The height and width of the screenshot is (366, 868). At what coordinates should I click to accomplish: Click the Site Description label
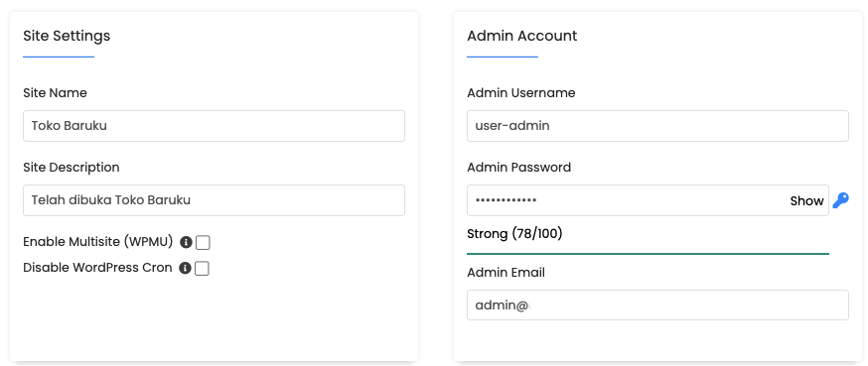(x=72, y=167)
